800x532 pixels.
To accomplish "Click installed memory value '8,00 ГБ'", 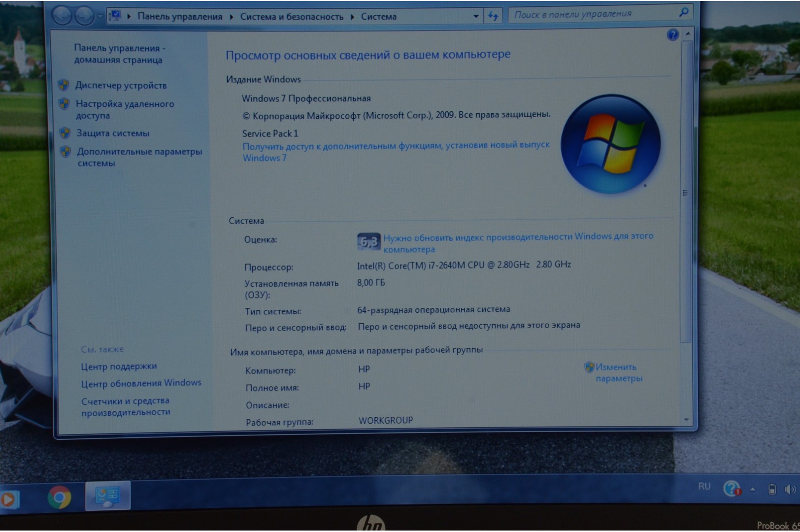I will click(x=371, y=283).
